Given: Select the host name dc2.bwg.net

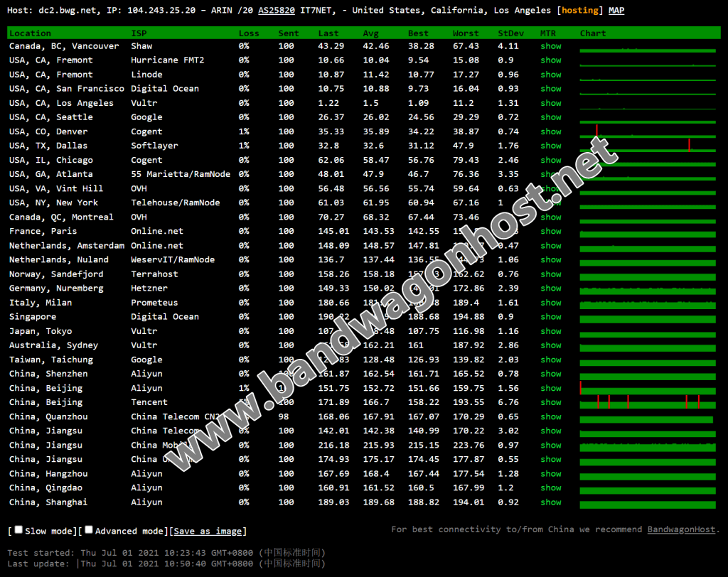Looking at the screenshot, I should point(68,10).
